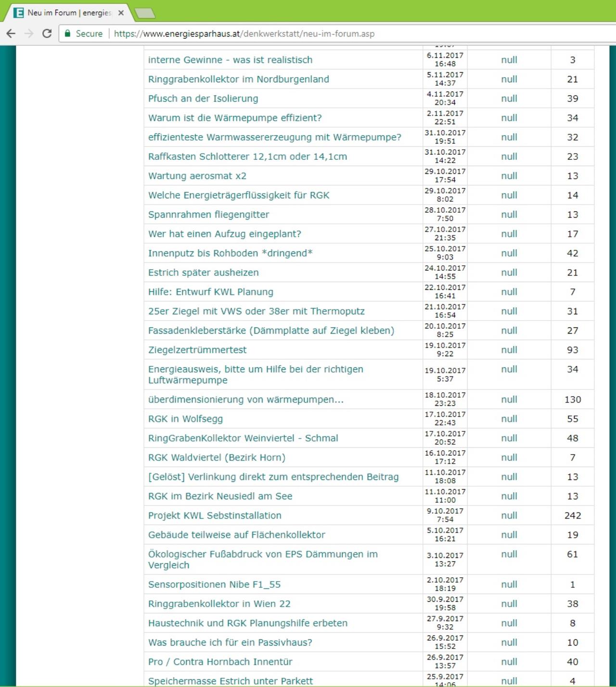Open 'Ökologischer Fußabdruck von EPS Dämmungen' thread

click(263, 559)
